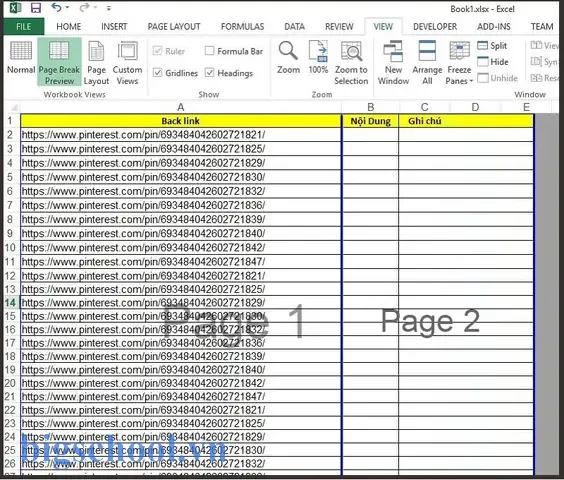The image size is (564, 480).
Task: Open the undo history dropdown arrow
Action: point(68,8)
